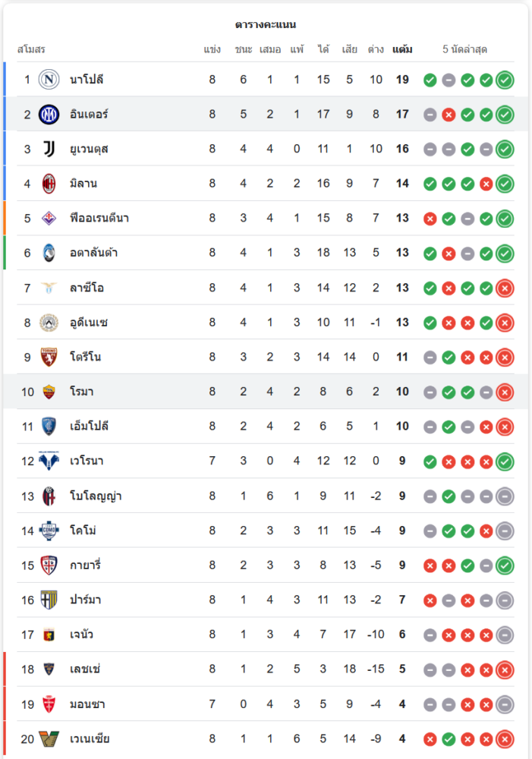Viewport: 532px width, 759px height.
Task: Click the แต้ม points column header
Action: point(402,50)
